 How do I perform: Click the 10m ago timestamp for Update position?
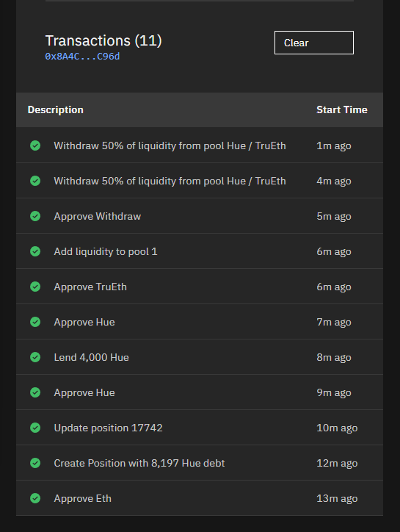[x=337, y=428]
